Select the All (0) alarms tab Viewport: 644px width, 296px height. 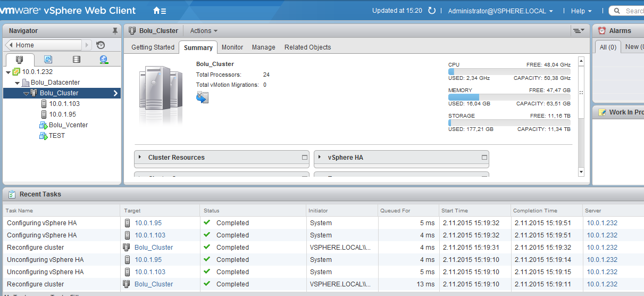(x=608, y=47)
